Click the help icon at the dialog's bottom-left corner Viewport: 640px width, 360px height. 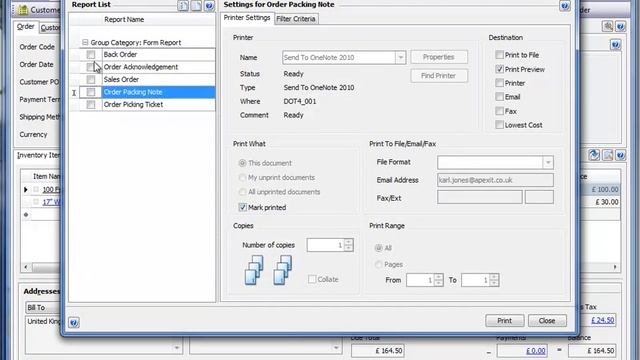[x=73, y=322]
